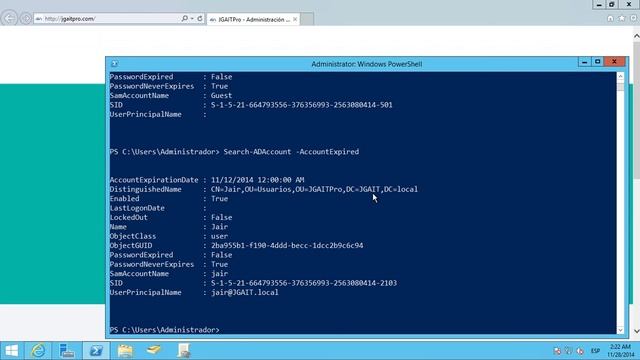Launch Internet Explorer from the taskbar
Image resolution: width=640 pixels, height=360 pixels.
pos(38,351)
